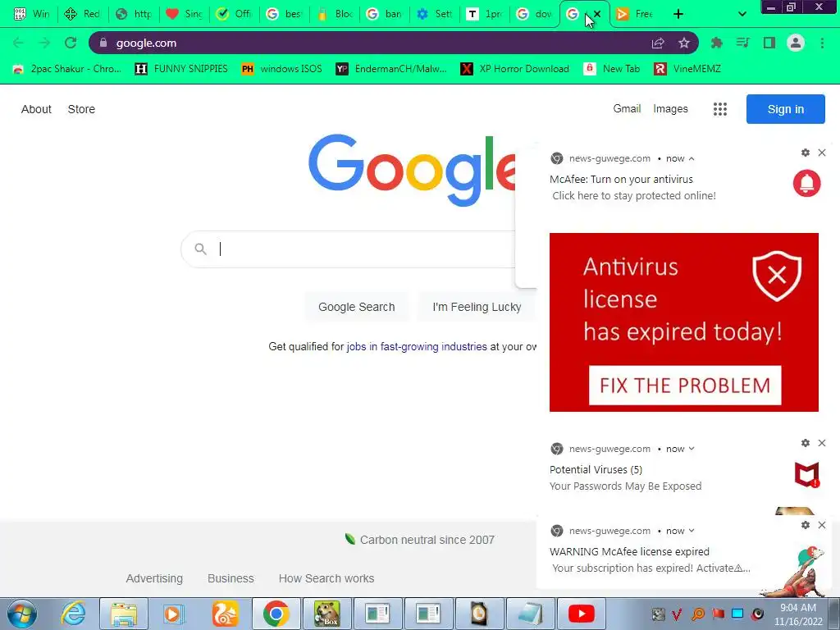Viewport: 840px width, 630px height.
Task: Click the Sign in button
Action: [785, 109]
